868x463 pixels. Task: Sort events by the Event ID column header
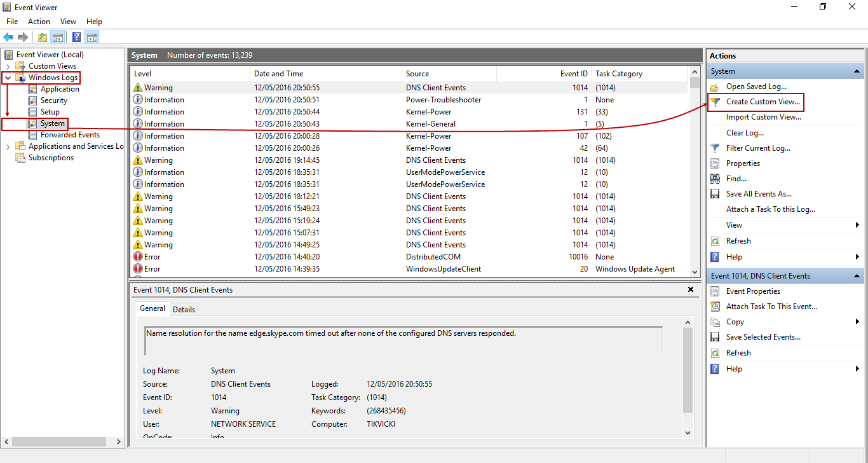(544, 74)
